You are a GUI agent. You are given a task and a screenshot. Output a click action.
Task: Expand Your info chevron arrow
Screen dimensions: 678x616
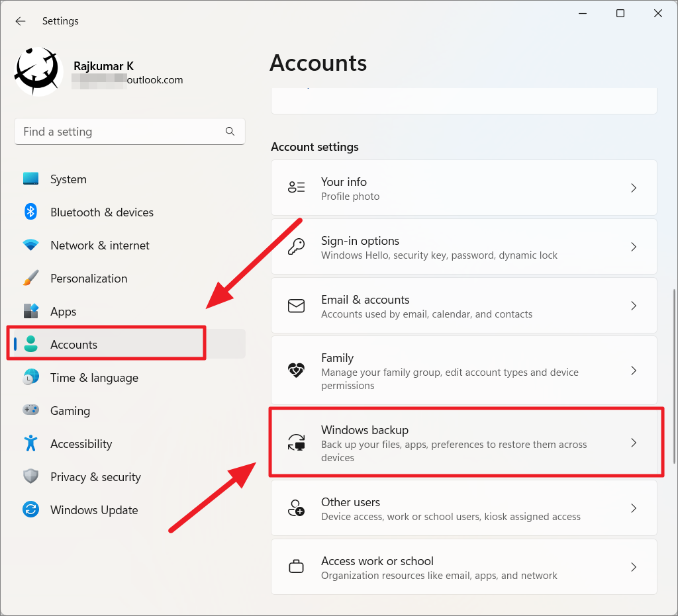633,188
